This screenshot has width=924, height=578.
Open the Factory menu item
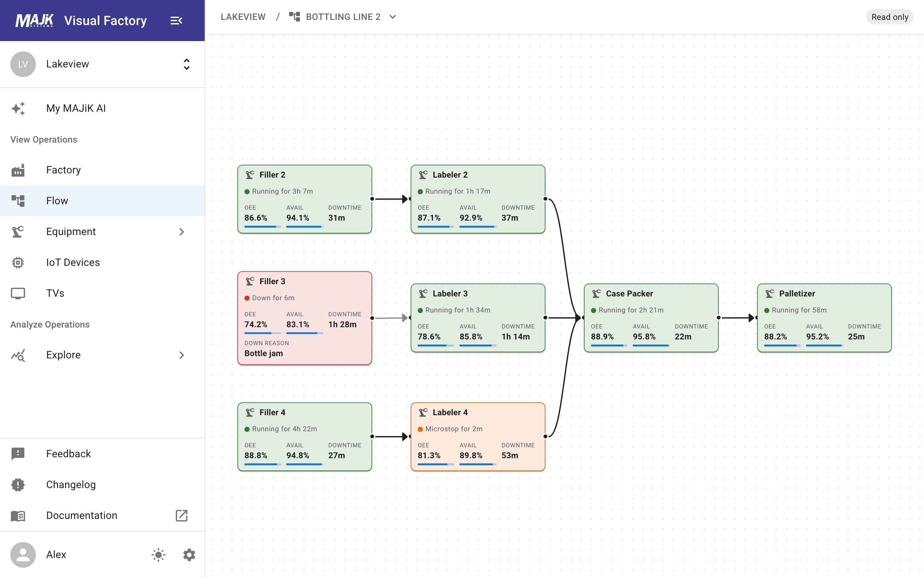[102, 170]
